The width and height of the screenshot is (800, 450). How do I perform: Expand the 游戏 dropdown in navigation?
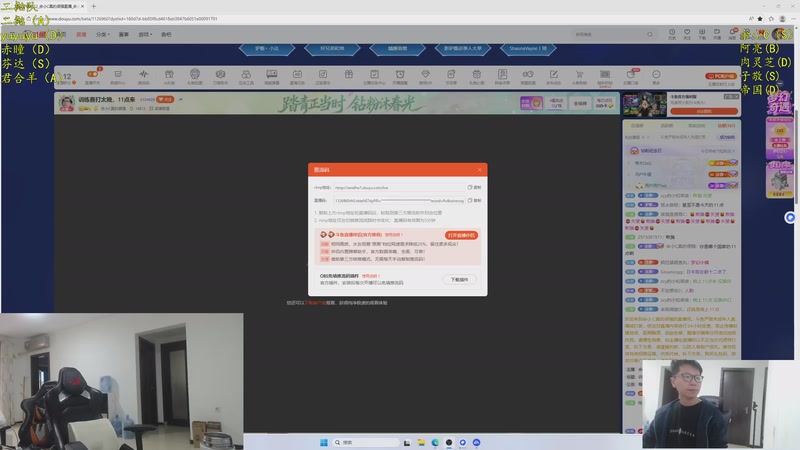click(x=145, y=34)
